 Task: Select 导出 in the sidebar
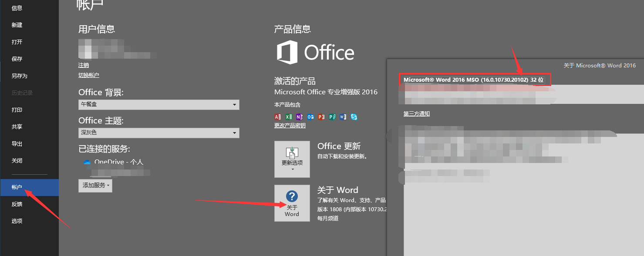tap(17, 144)
